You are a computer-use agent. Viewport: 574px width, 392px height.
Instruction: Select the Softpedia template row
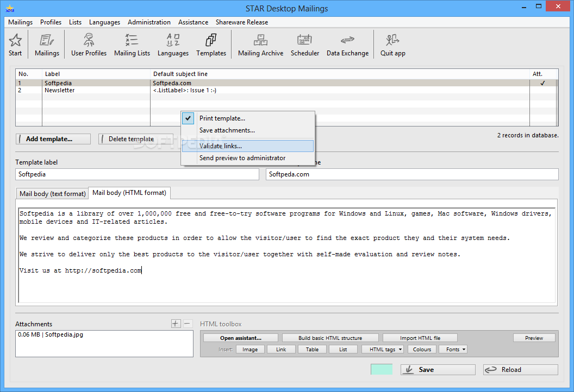tap(286, 83)
